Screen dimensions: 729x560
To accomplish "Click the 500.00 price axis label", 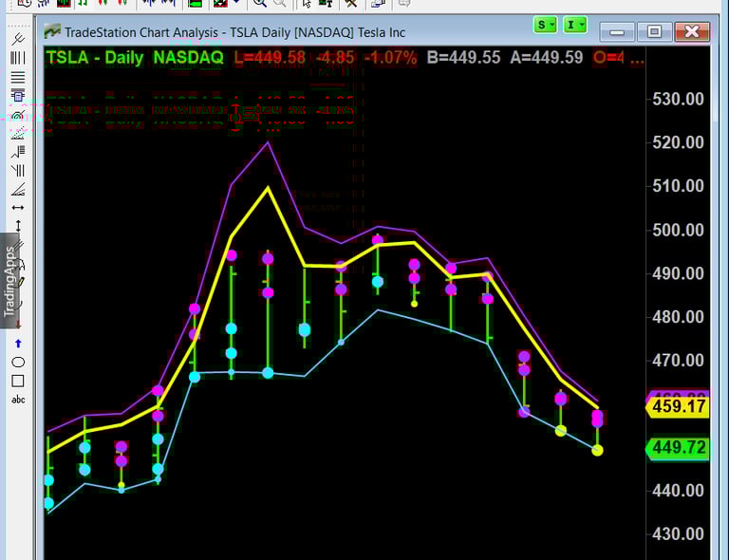I will tap(678, 230).
